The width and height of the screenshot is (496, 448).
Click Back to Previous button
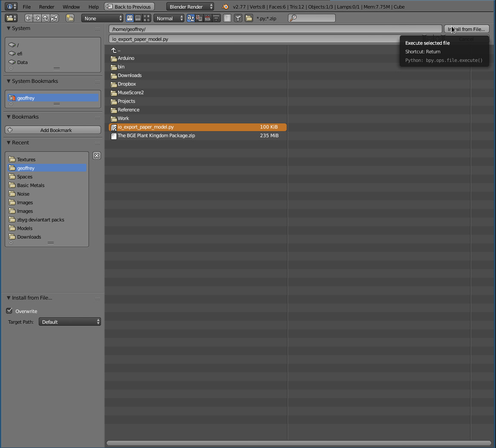click(129, 6)
